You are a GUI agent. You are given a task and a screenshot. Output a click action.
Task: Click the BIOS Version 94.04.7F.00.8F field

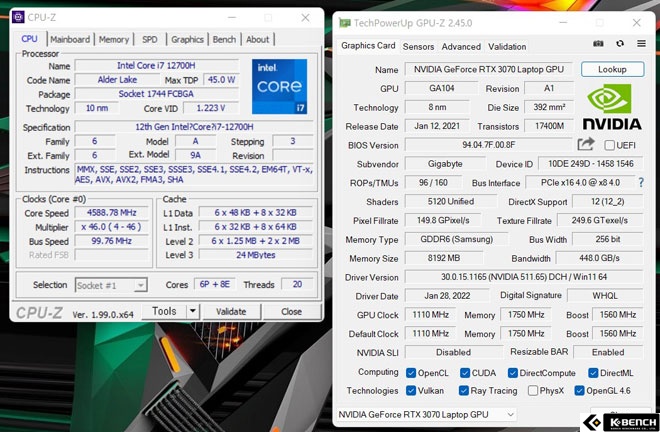click(x=489, y=145)
